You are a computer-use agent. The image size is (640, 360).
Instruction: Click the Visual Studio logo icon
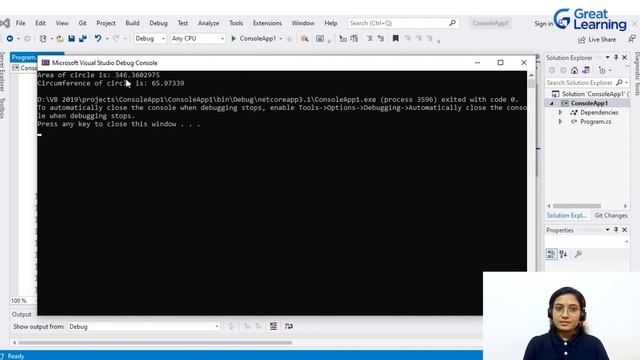tap(5, 23)
